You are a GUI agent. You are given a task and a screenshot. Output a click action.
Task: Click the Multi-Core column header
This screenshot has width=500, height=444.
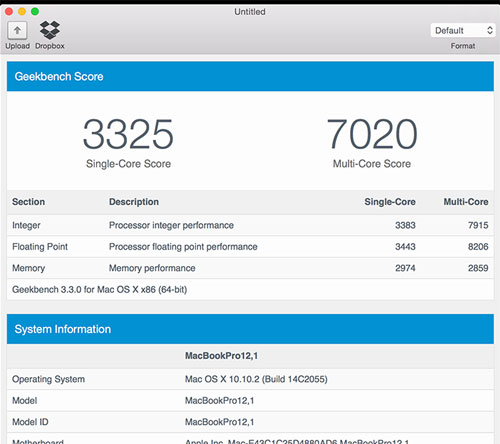click(x=466, y=202)
